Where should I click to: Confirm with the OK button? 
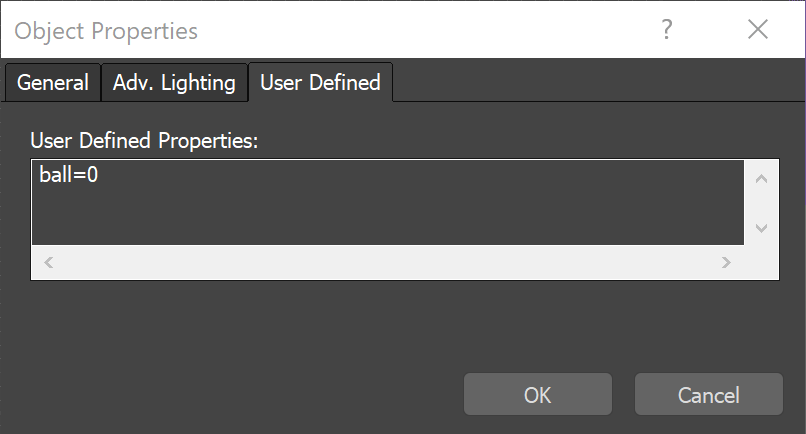pyautogui.click(x=537, y=395)
